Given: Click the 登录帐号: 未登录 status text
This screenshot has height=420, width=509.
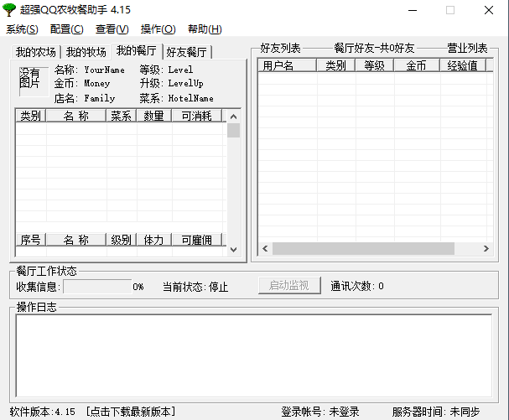Looking at the screenshot, I should (x=320, y=412).
